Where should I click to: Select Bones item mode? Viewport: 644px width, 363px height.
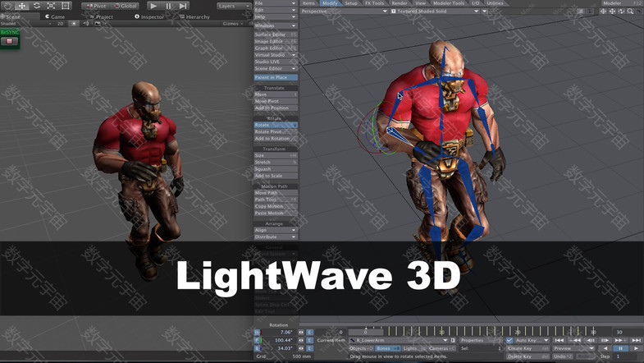coord(387,348)
